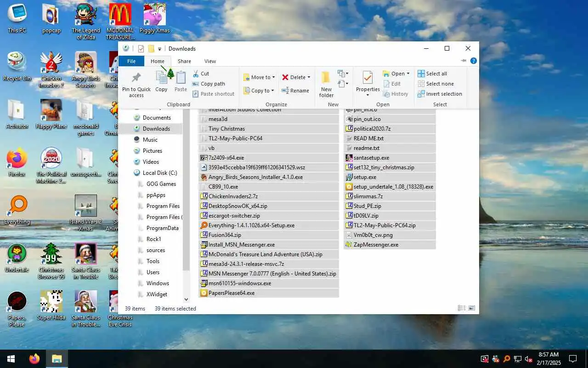Open the File menu tab
Screen dimensions: 588x368
click(131, 61)
